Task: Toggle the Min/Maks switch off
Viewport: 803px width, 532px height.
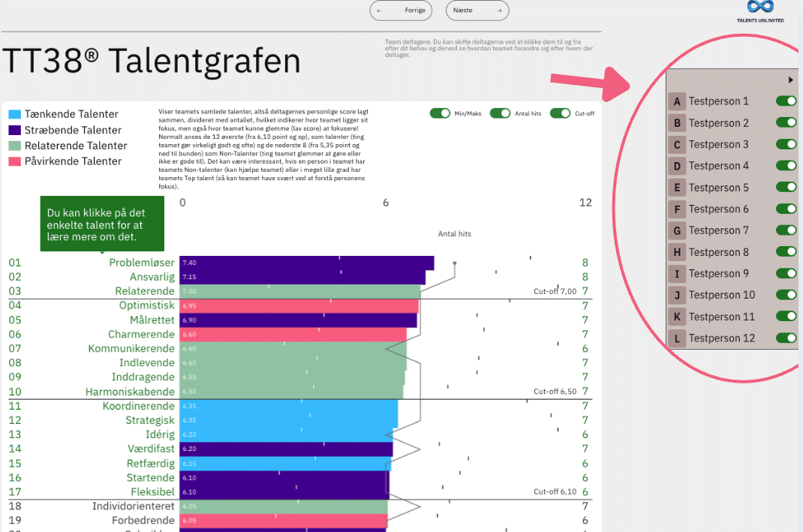Action: point(440,113)
